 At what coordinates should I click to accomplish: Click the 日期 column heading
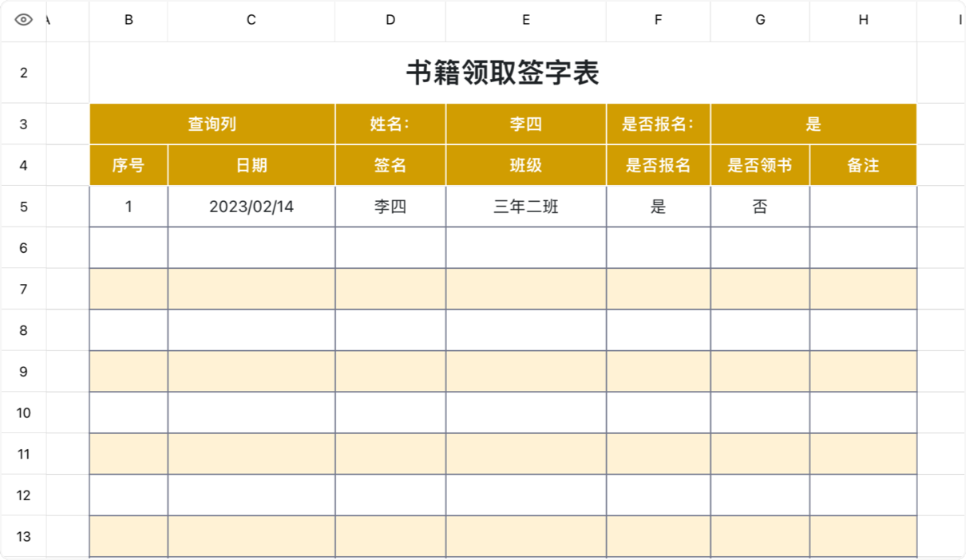coord(251,165)
